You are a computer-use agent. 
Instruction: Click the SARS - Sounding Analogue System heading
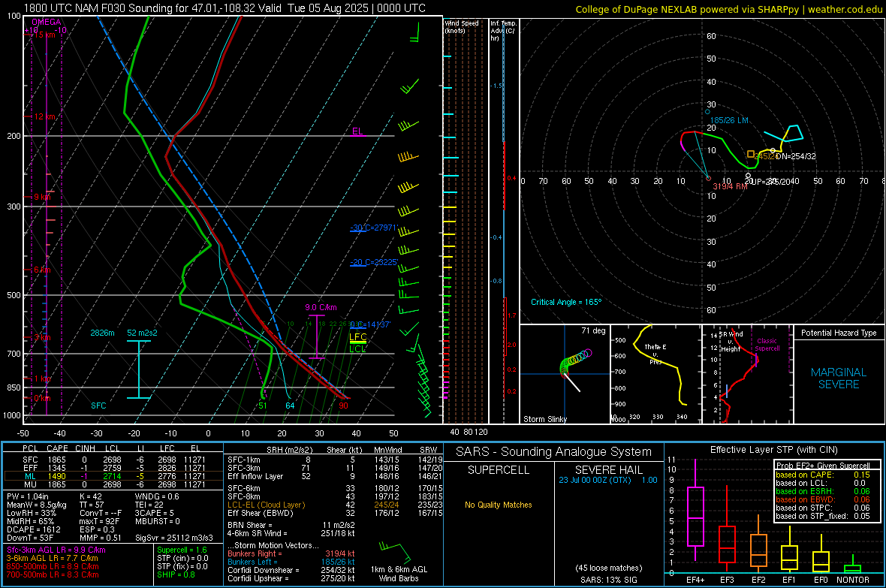point(554,452)
